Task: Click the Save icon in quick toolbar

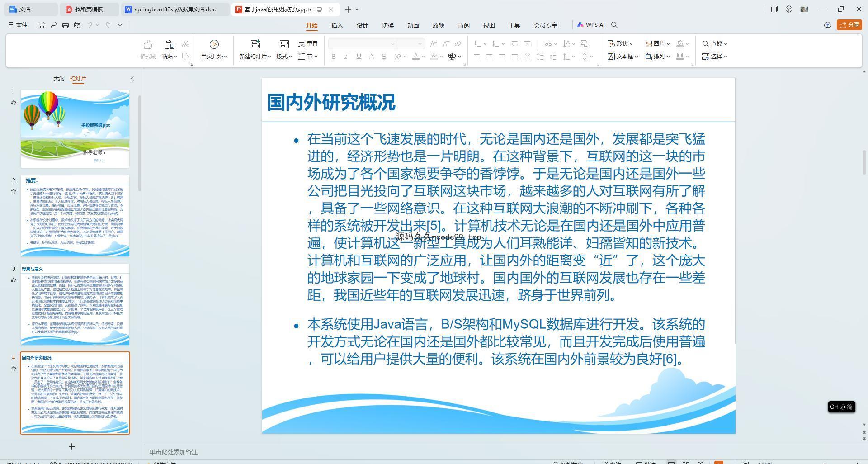Action: tap(42, 25)
